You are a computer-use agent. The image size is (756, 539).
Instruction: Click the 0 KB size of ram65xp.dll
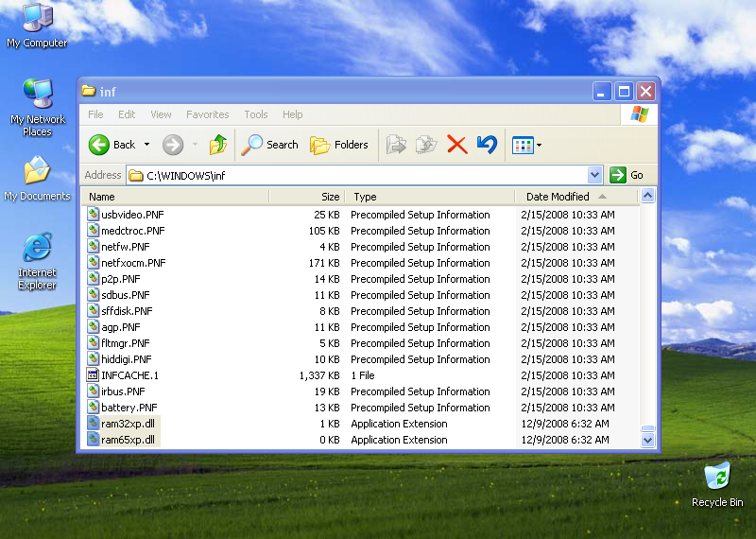(x=329, y=440)
